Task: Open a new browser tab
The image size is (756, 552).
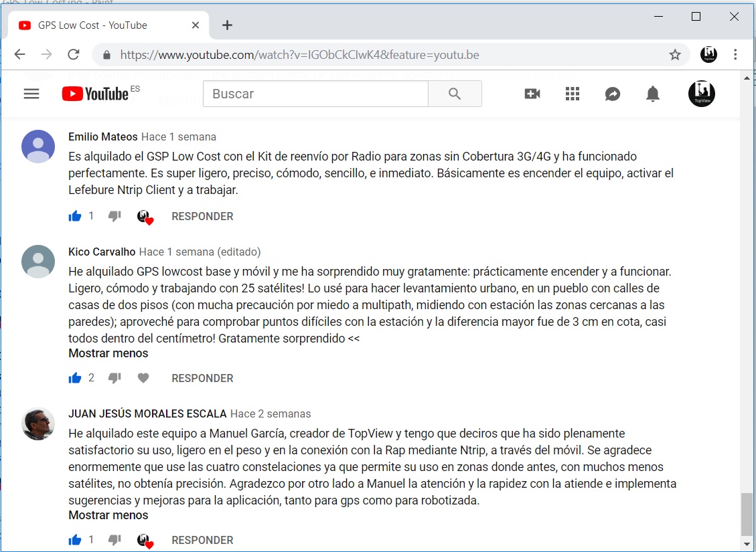Action: pos(227,25)
